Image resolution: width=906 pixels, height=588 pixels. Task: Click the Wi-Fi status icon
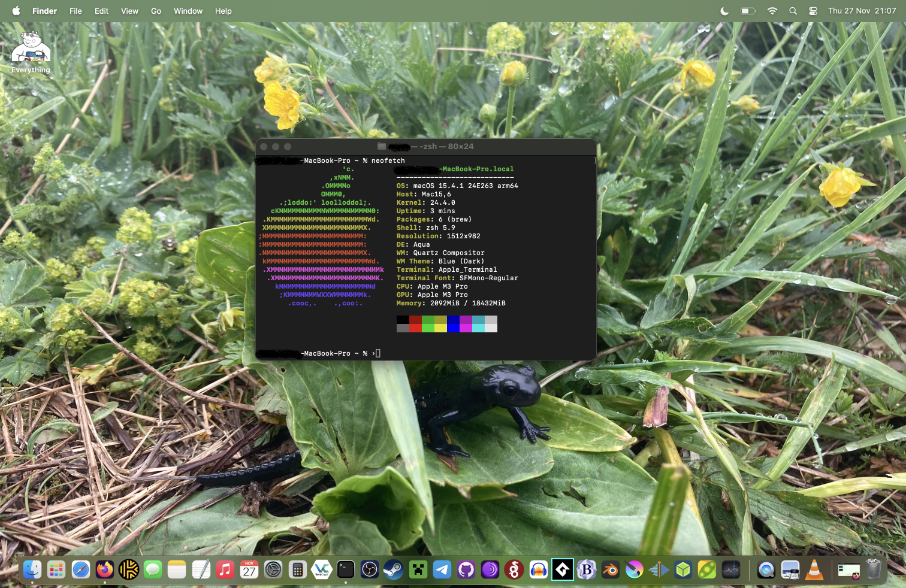pyautogui.click(x=772, y=11)
